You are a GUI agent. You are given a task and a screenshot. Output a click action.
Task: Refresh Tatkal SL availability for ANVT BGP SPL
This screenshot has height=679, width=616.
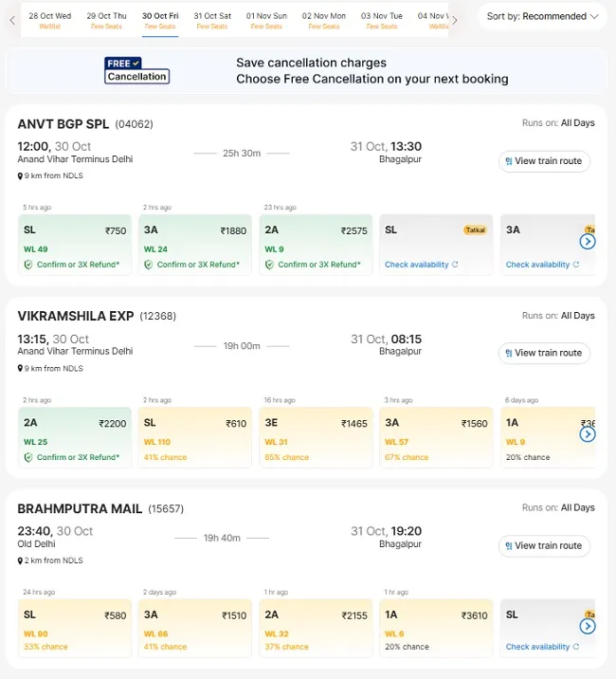[x=455, y=265]
